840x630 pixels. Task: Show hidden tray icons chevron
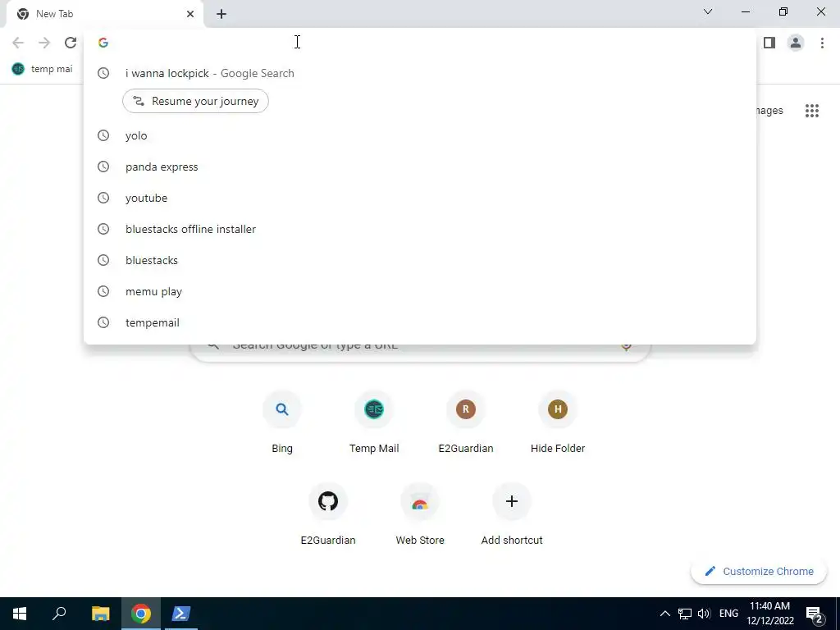664,614
